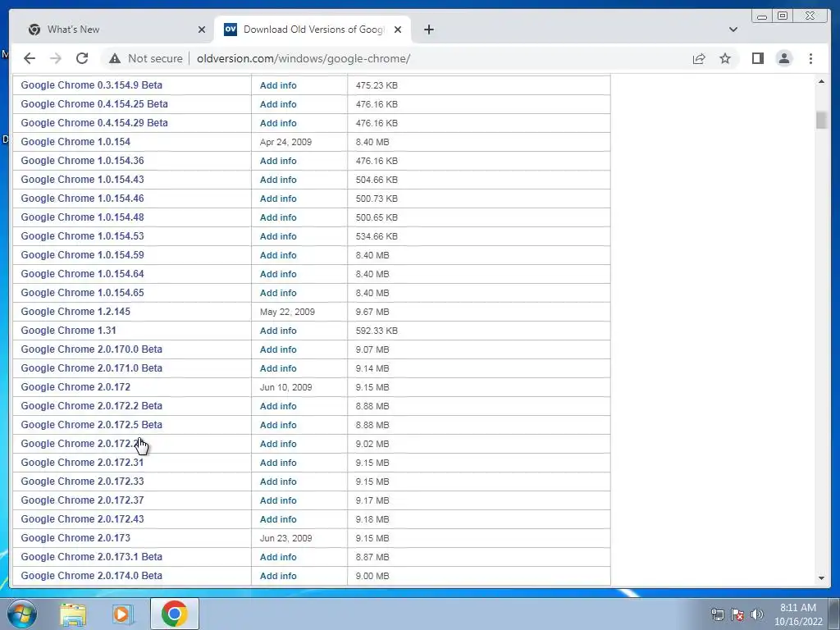Click the taskbar clock showing 8:11 AM
Image resolution: width=840 pixels, height=630 pixels.
pyautogui.click(x=798, y=614)
